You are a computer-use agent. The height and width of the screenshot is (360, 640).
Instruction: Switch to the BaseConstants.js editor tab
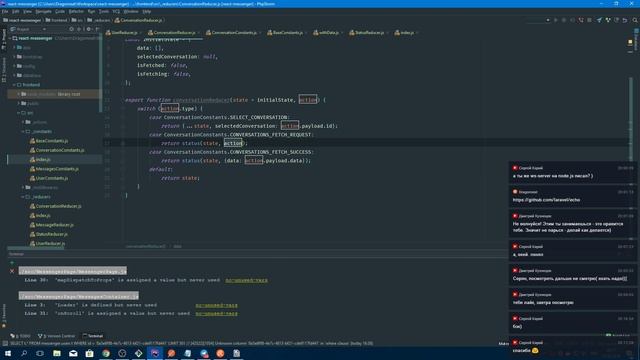click(287, 33)
